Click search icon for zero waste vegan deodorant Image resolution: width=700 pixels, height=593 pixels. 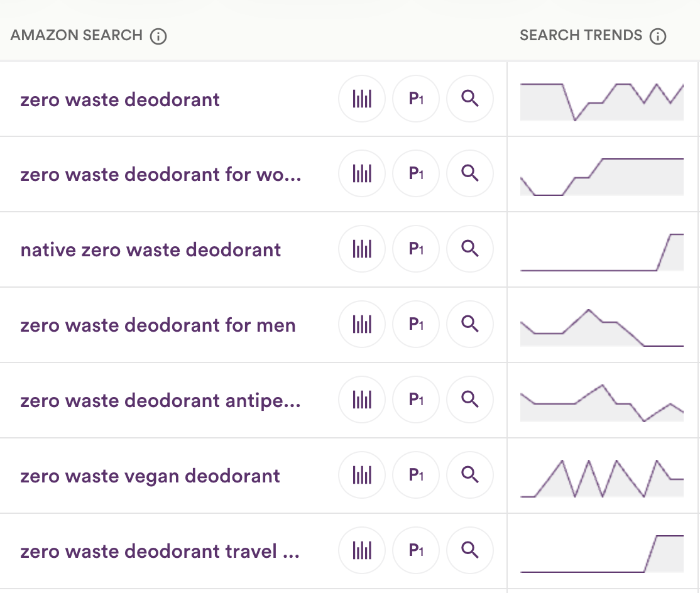coord(469,475)
